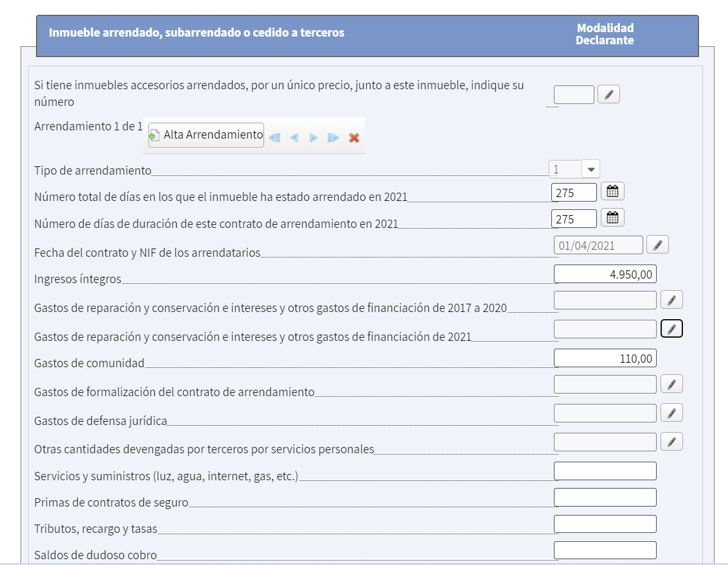Click Tipo de arrendamiento value box
728x565 pixels.
click(565, 169)
